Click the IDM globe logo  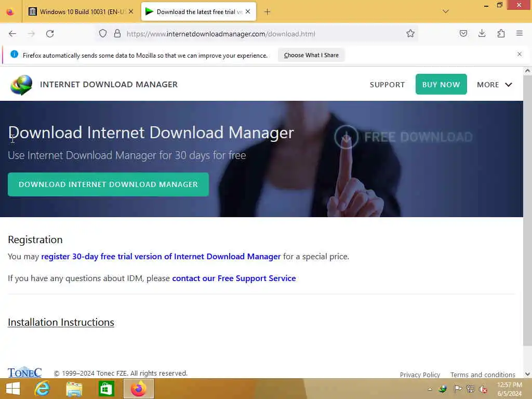pos(21,85)
